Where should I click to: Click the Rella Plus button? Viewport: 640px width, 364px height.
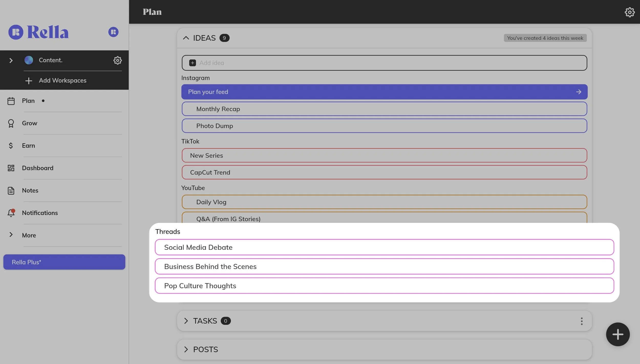[x=64, y=262]
